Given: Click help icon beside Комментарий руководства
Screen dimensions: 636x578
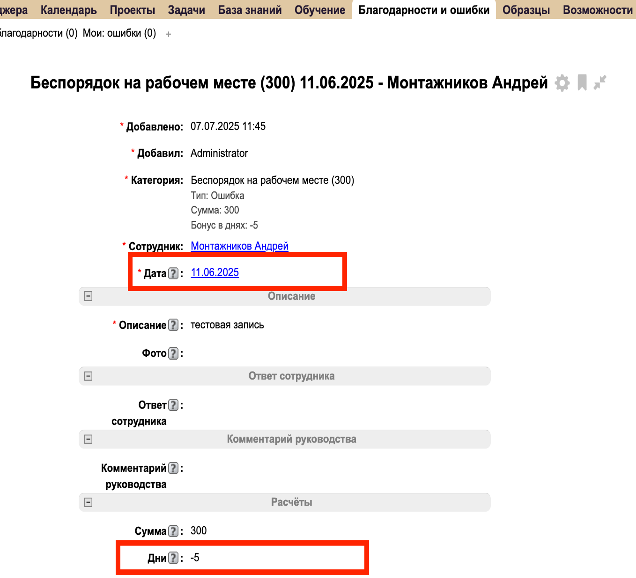Looking at the screenshot, I should tap(173, 468).
